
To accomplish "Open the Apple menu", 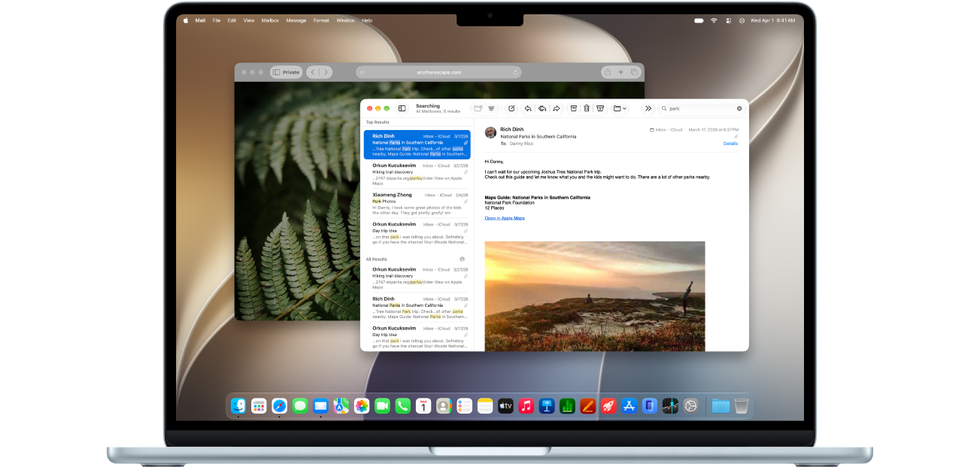I will point(186,20).
